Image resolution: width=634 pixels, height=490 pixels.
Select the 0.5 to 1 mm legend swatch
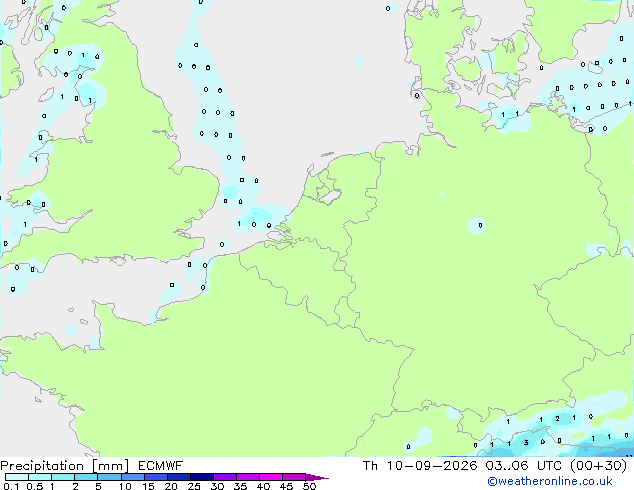coord(40,477)
